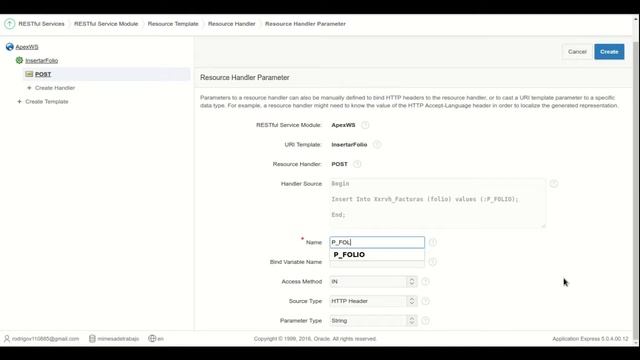This screenshot has height=360, width=640.
Task: Click Create Template link
Action: click(47, 101)
